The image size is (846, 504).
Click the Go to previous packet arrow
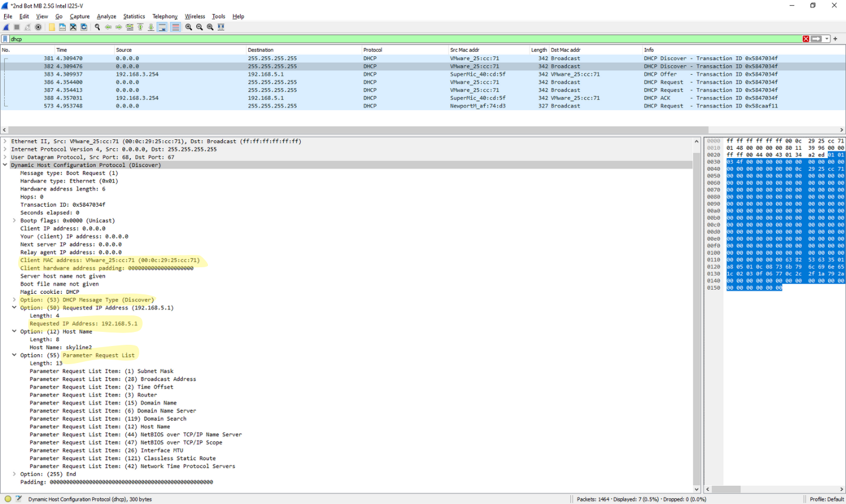point(108,27)
